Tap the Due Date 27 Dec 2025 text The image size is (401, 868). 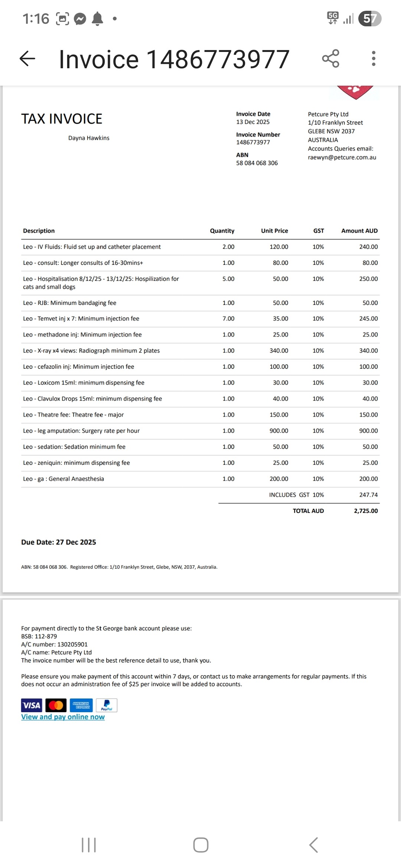click(x=59, y=542)
